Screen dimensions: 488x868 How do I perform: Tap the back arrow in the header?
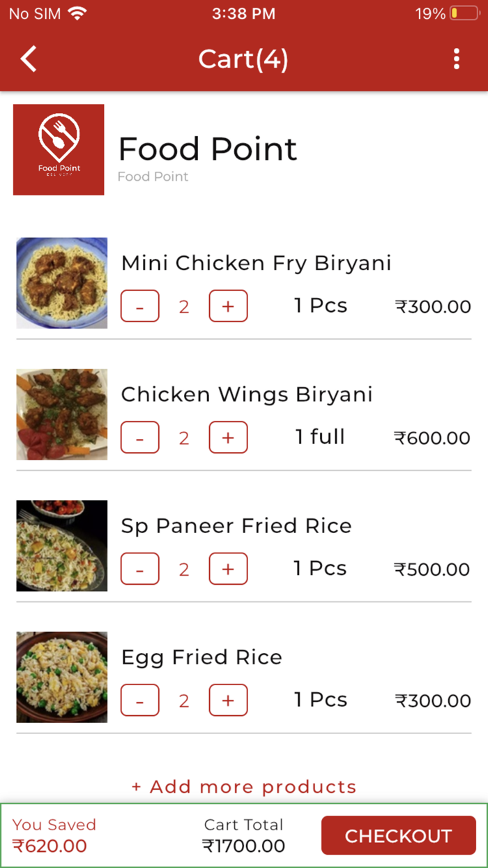pos(28,59)
